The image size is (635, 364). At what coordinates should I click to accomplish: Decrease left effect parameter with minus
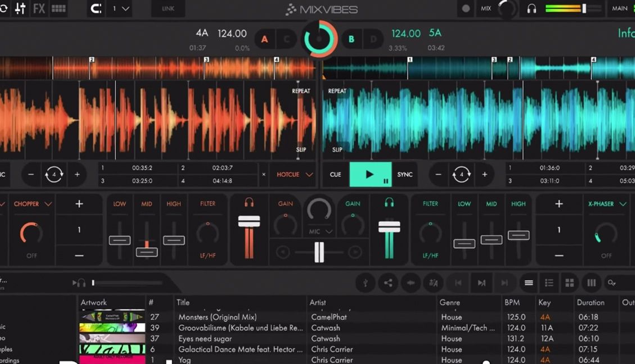pos(79,256)
